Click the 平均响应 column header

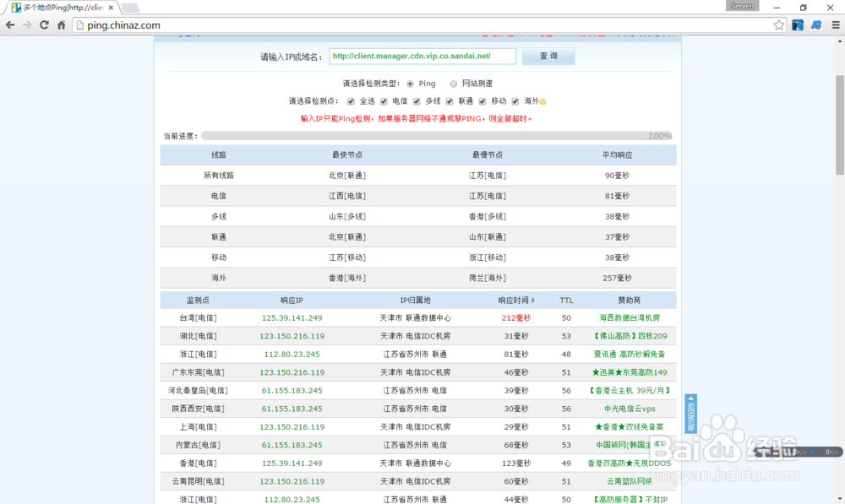click(617, 155)
